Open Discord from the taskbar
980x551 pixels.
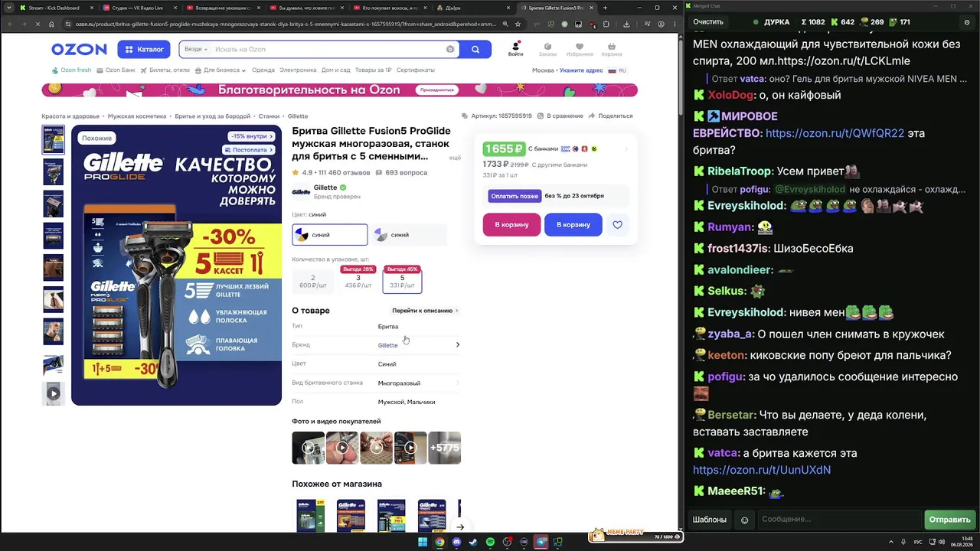click(456, 542)
